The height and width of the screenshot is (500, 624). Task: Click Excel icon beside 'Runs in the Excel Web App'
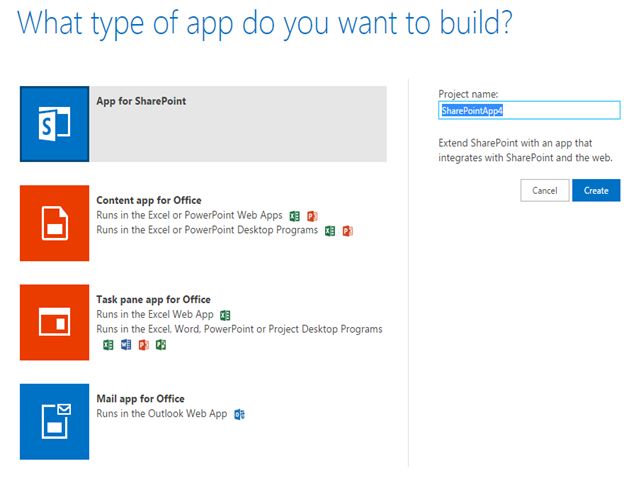[x=225, y=315]
